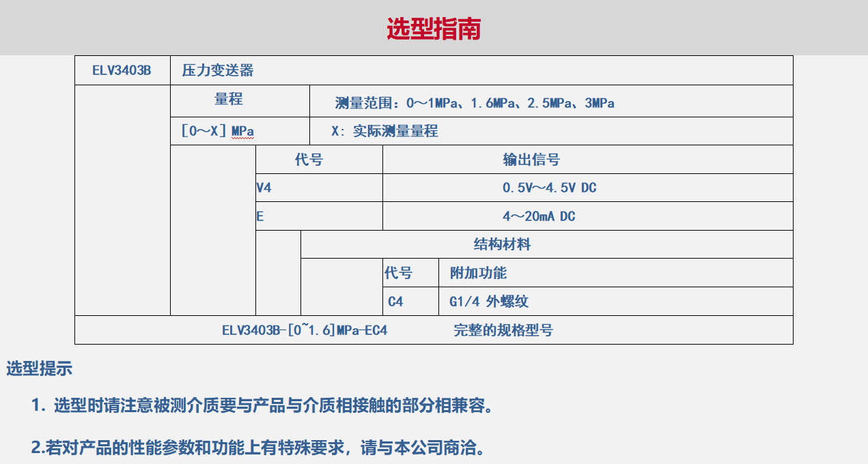Viewport: 868px width, 464px height.
Task: Click the 压力变送器 product name cell
Action: [x=218, y=70]
